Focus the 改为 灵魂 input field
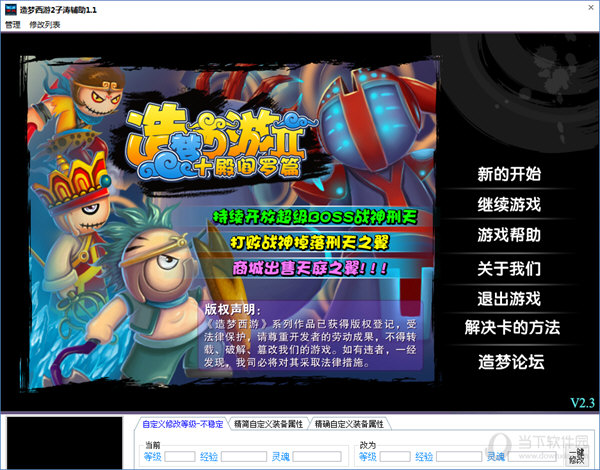 click(532, 457)
